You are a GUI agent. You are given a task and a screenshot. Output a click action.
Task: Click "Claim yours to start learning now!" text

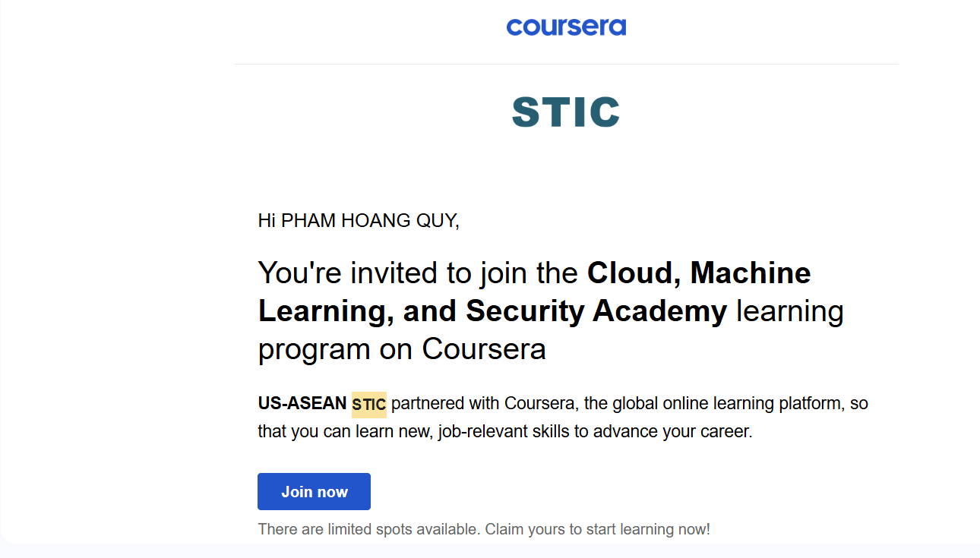pos(598,529)
